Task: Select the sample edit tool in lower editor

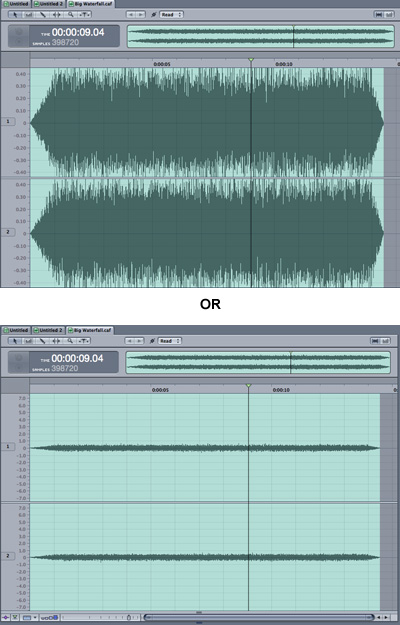Action: pos(29,341)
